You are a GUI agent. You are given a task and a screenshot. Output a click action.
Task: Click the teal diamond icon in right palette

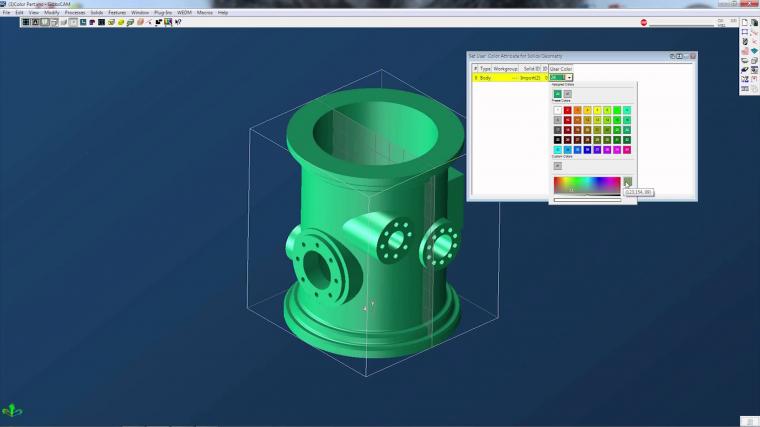754,51
